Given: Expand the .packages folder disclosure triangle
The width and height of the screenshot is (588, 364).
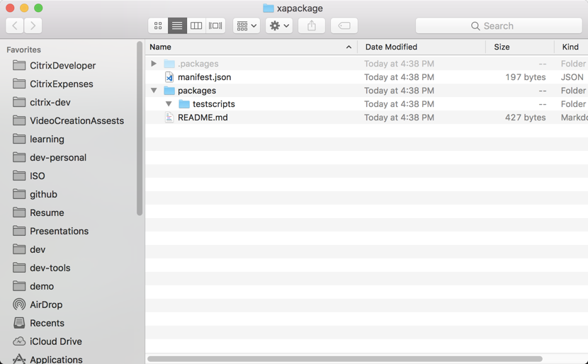Looking at the screenshot, I should [x=154, y=64].
